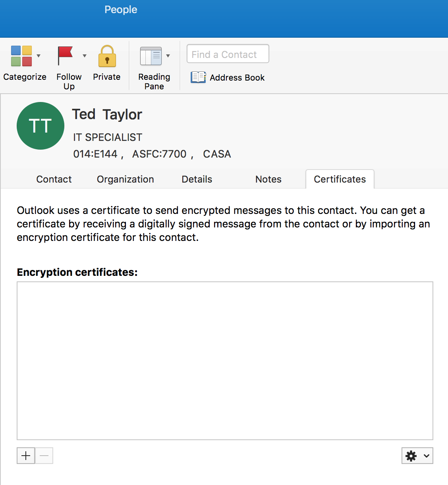Click the company value CASA

click(217, 154)
